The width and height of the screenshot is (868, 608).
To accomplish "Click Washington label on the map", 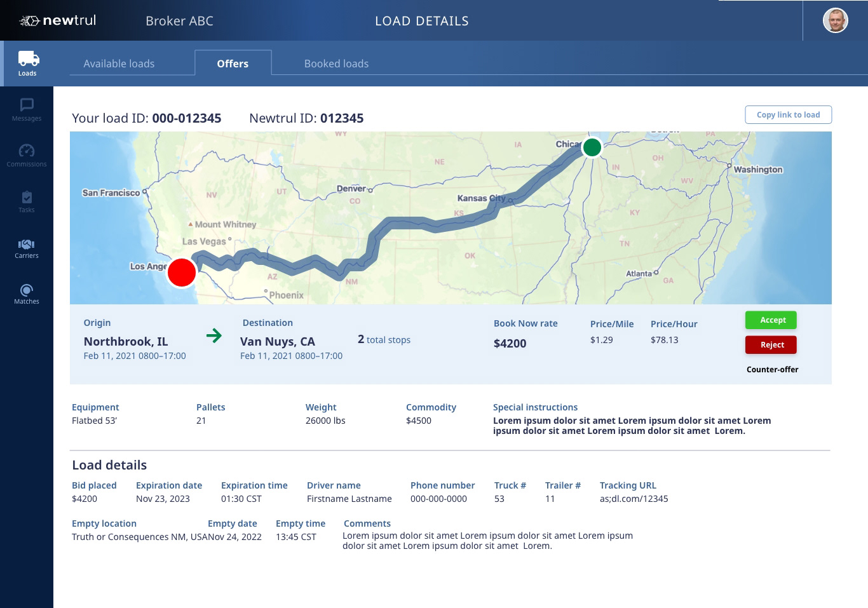I will [758, 170].
